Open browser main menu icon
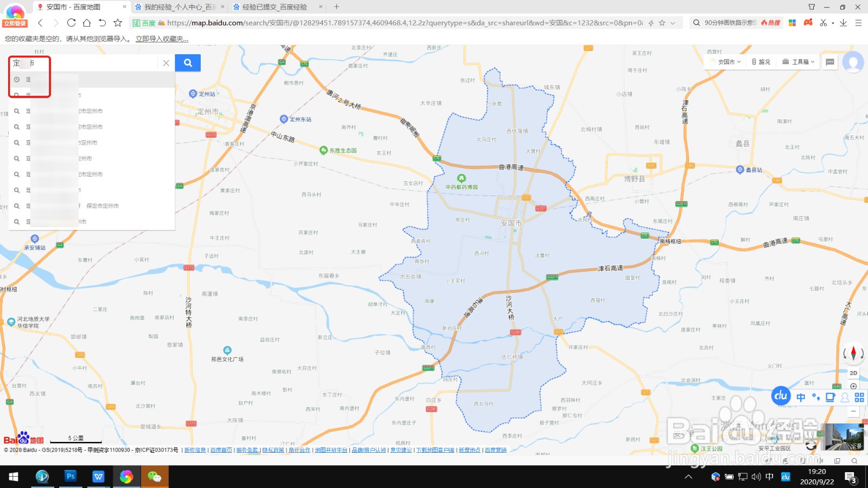Screen dimensions: 868x488 coord(858,23)
